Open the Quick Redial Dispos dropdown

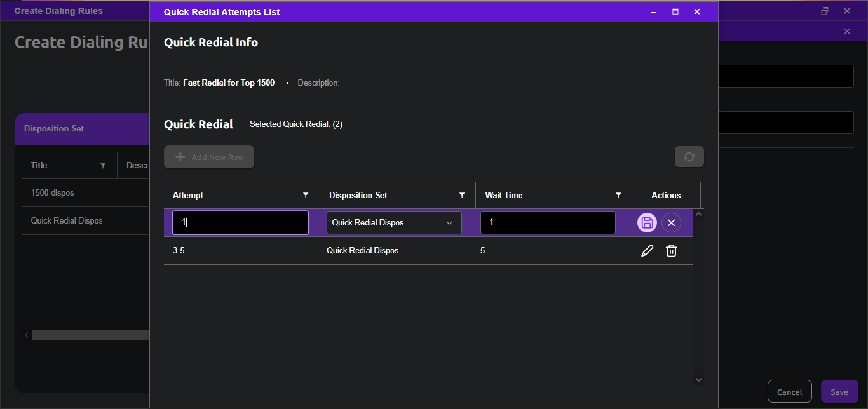point(394,223)
